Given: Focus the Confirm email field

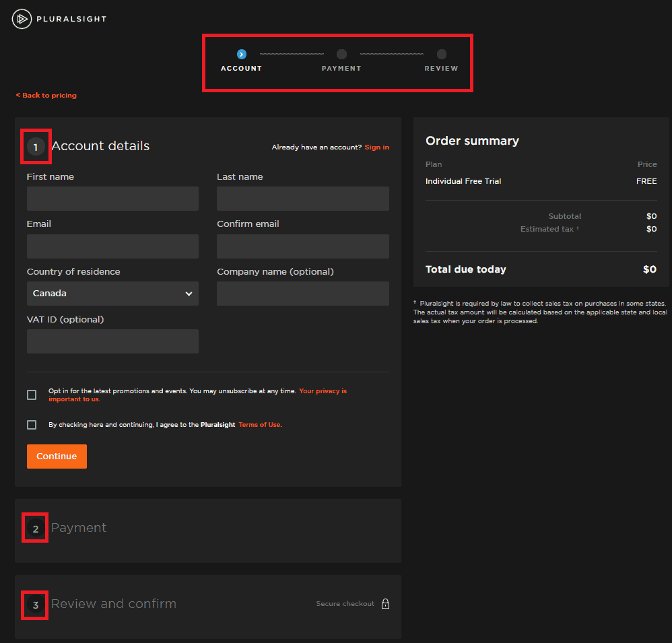Looking at the screenshot, I should coord(303,246).
